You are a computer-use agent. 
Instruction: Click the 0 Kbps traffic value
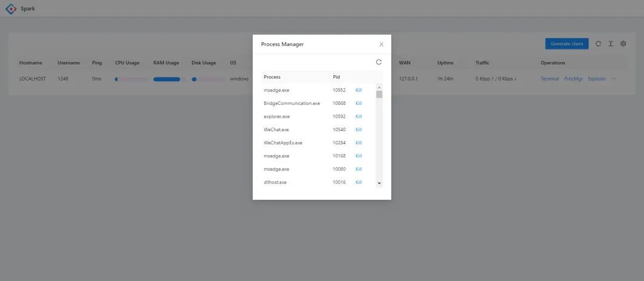pyautogui.click(x=496, y=79)
